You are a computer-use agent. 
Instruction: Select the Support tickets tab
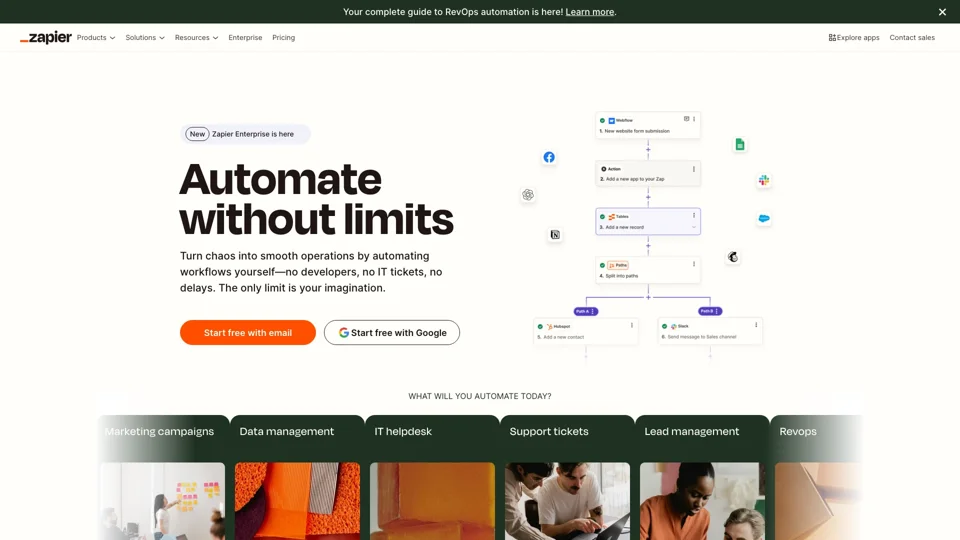[549, 431]
